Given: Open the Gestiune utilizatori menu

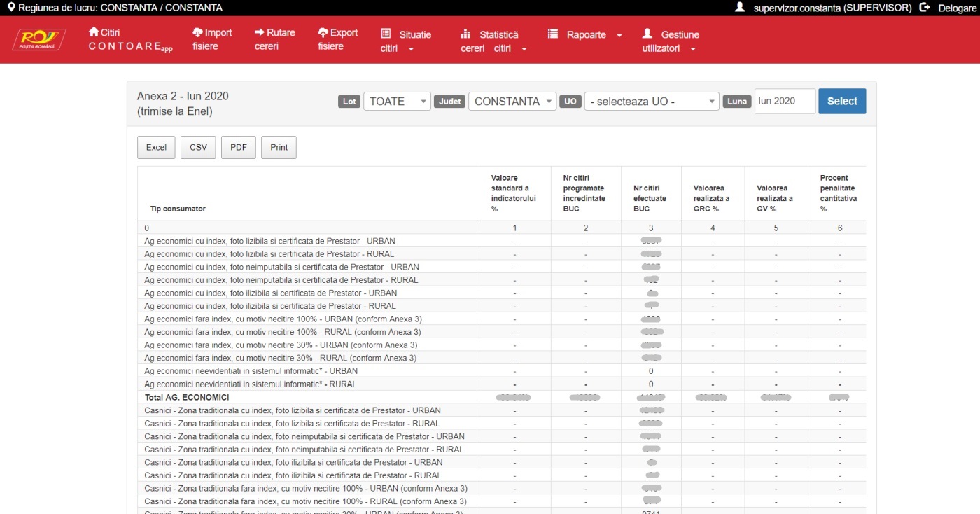Looking at the screenshot, I should (670, 41).
